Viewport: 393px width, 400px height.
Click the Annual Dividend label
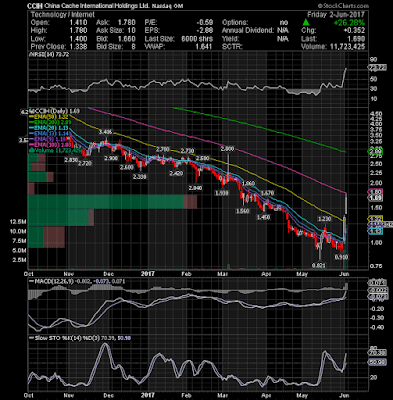click(248, 31)
